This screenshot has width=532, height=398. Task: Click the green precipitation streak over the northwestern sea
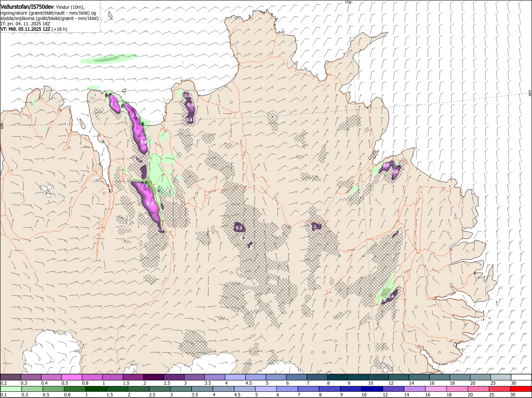click(109, 59)
